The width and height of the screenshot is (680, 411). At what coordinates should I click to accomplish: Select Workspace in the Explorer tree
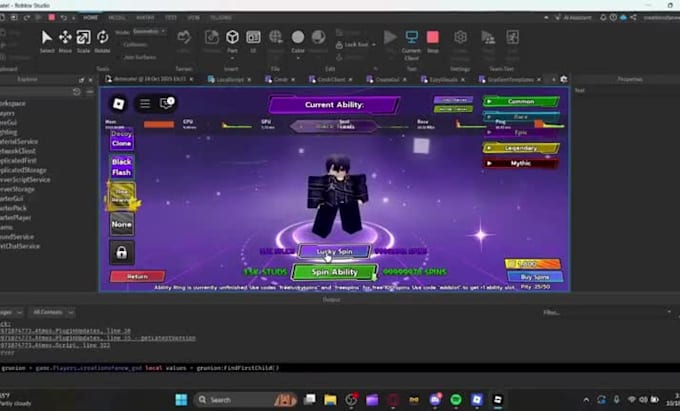13,103
